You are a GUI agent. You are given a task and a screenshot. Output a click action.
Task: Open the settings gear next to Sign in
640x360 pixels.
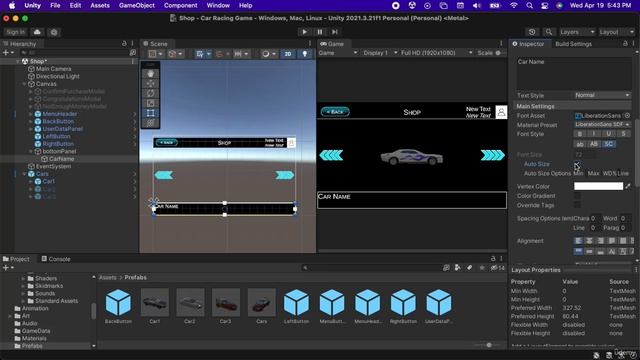click(x=54, y=32)
